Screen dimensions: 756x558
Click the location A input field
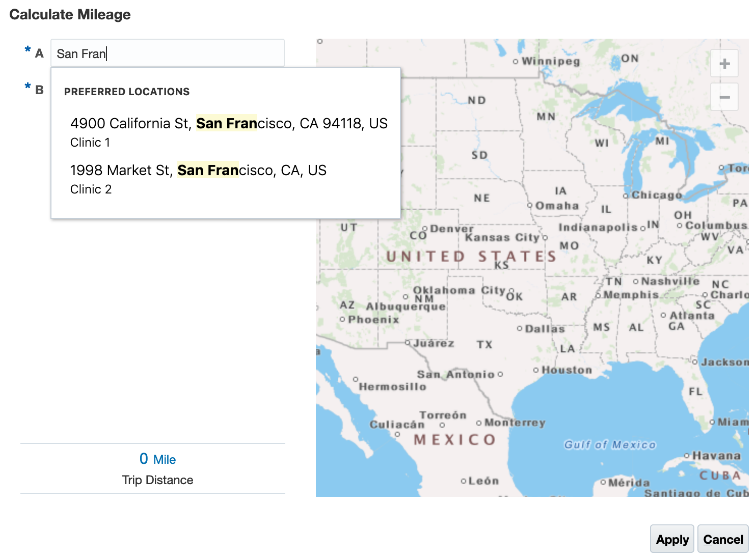[x=167, y=53]
